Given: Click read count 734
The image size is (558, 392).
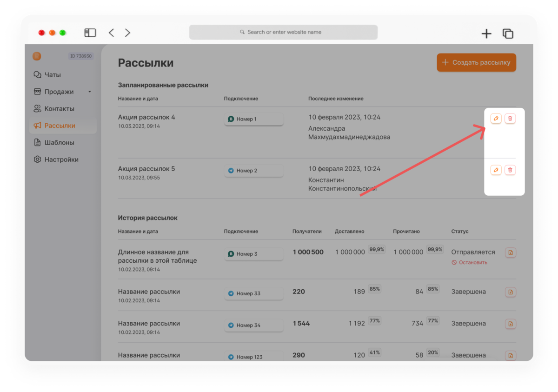Looking at the screenshot, I should click(417, 323).
